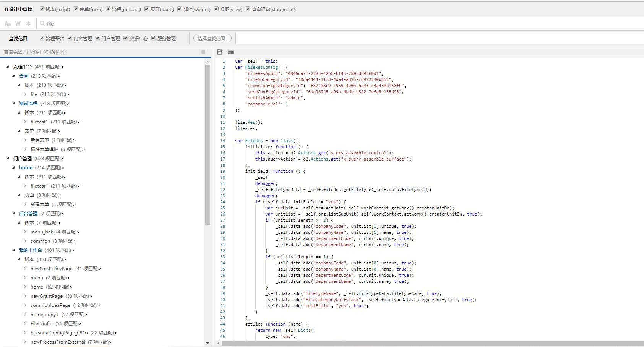
Task: Select filetest1 under 测试流程 脚本
Action: 55,122
